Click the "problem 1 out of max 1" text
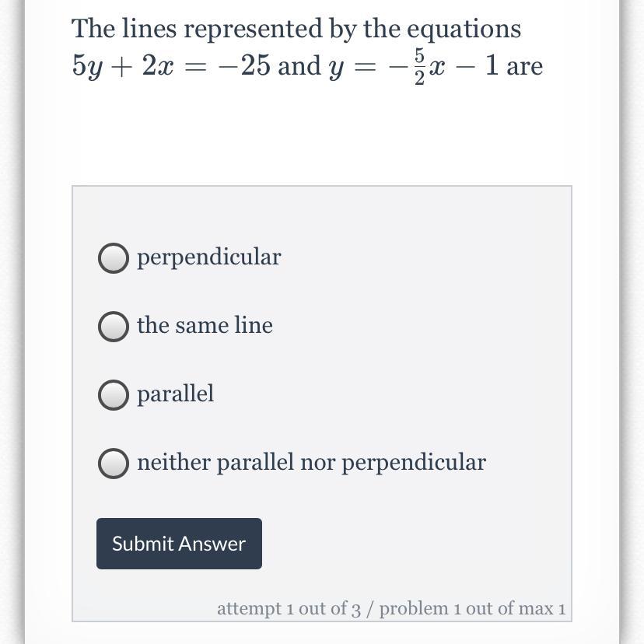 coord(472,608)
